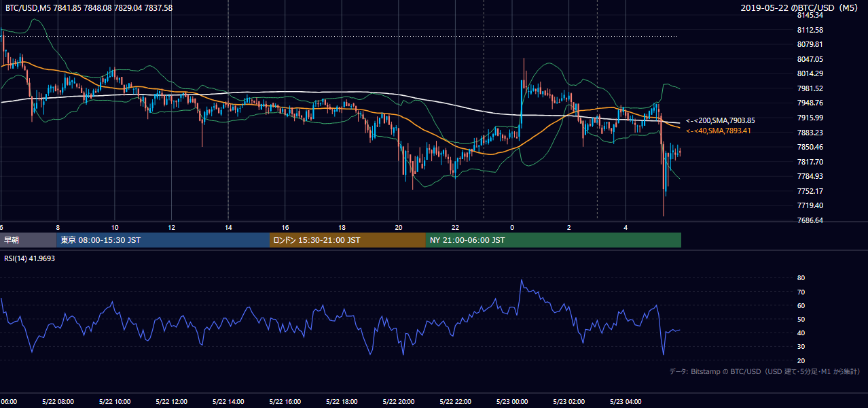Click hour tick 12 under the price chart
868x408 pixels.
pyautogui.click(x=171, y=227)
